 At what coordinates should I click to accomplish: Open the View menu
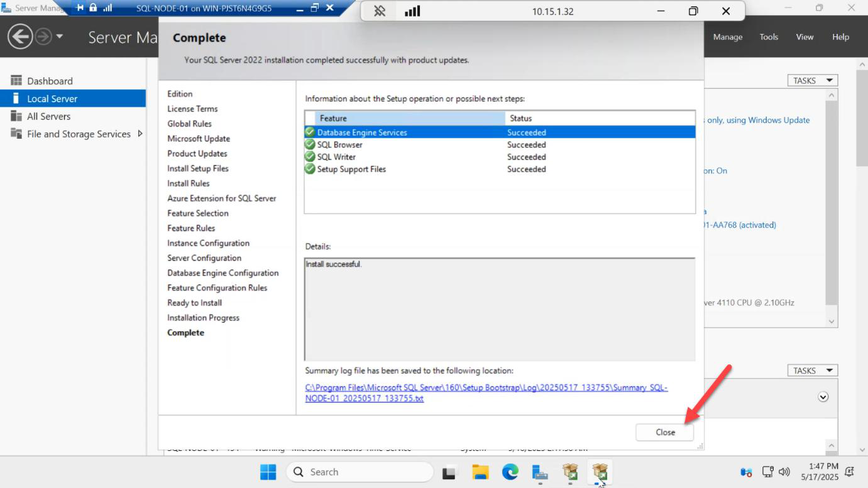[805, 37]
